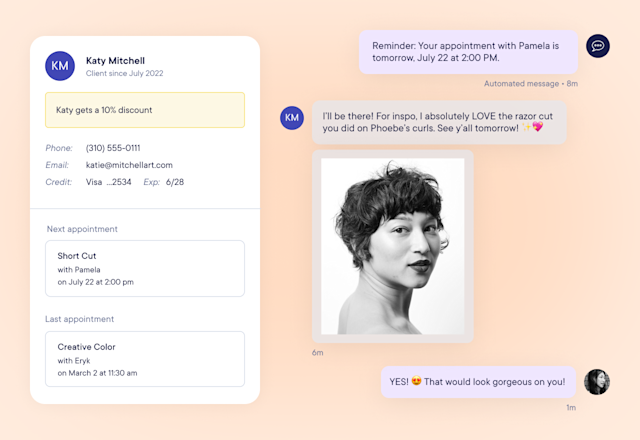This screenshot has width=640, height=440.
Task: Click the 'Phone:' label
Action: pos(59,148)
